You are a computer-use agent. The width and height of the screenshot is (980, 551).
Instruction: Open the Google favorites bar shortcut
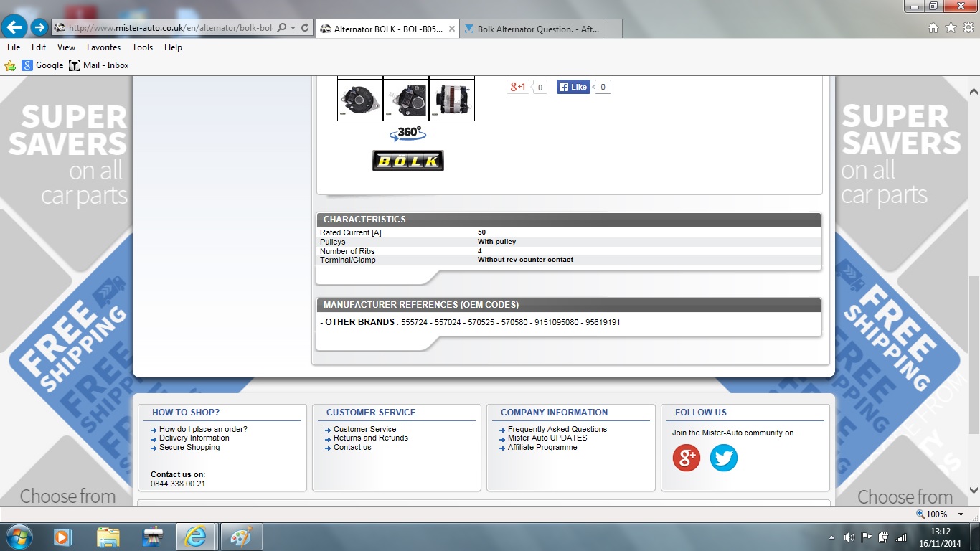(x=42, y=65)
